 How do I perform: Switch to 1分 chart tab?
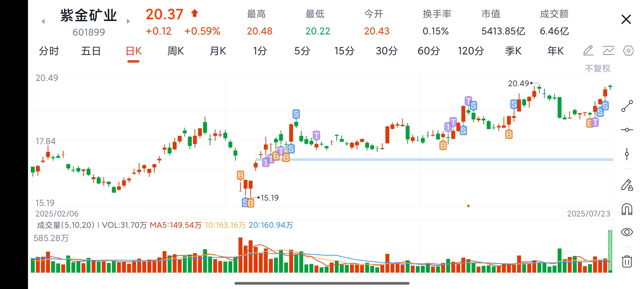(x=260, y=51)
